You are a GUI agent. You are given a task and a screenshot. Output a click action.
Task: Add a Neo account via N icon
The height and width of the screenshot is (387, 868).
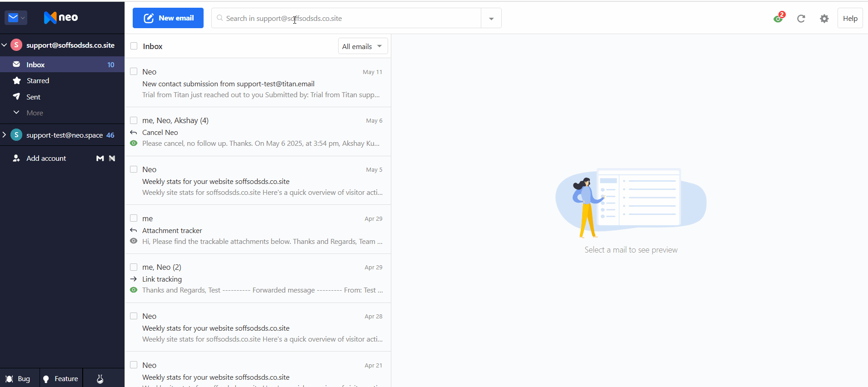112,158
